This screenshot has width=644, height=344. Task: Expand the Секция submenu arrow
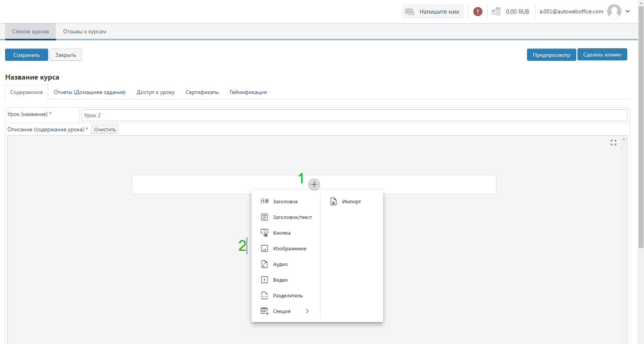coord(307,311)
